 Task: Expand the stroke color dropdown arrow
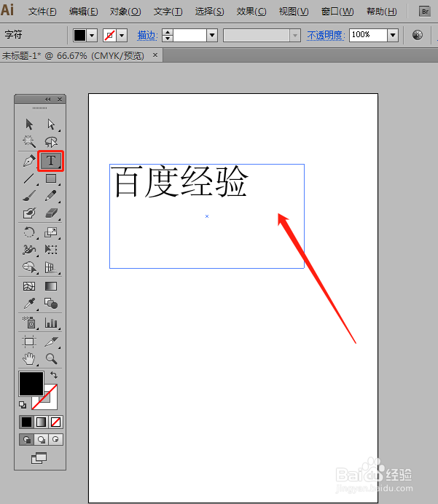click(x=122, y=36)
